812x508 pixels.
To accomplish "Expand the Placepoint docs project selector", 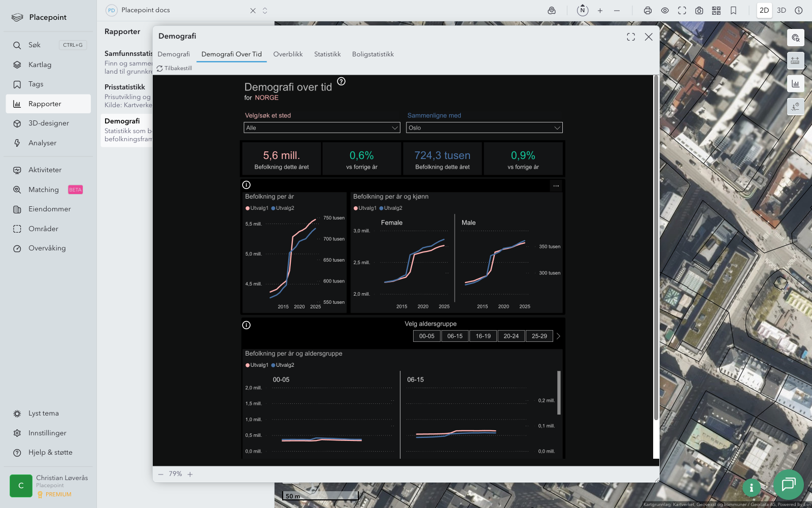I will pyautogui.click(x=264, y=11).
